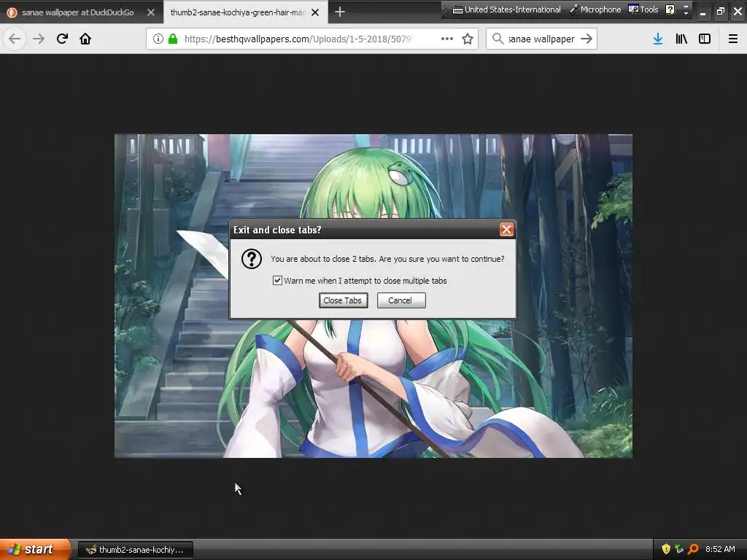Click the green secure connection padlock

coord(173,39)
